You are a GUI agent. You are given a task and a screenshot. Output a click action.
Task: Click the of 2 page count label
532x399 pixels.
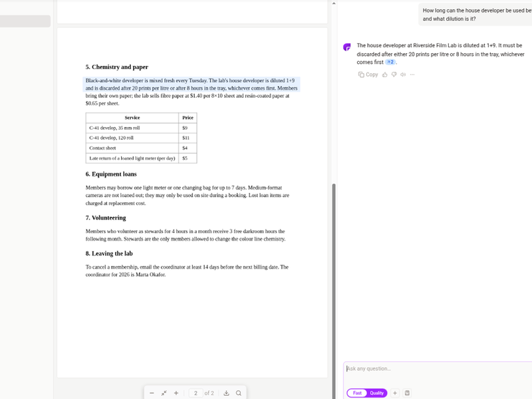coord(209,393)
